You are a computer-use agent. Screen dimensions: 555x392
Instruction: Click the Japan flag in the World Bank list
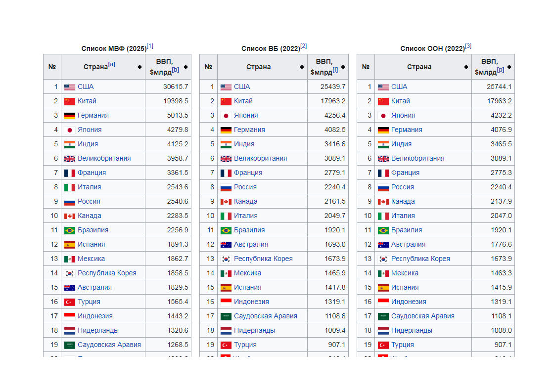(226, 116)
